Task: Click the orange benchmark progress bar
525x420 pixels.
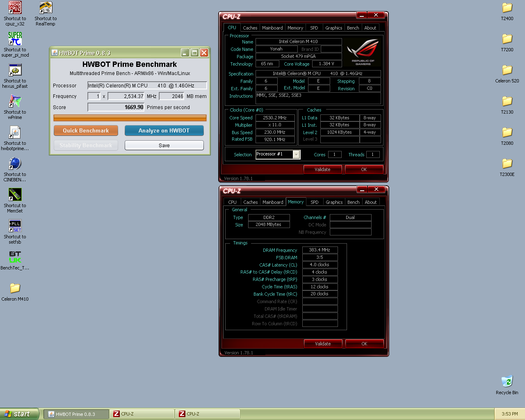Action: coord(130,118)
